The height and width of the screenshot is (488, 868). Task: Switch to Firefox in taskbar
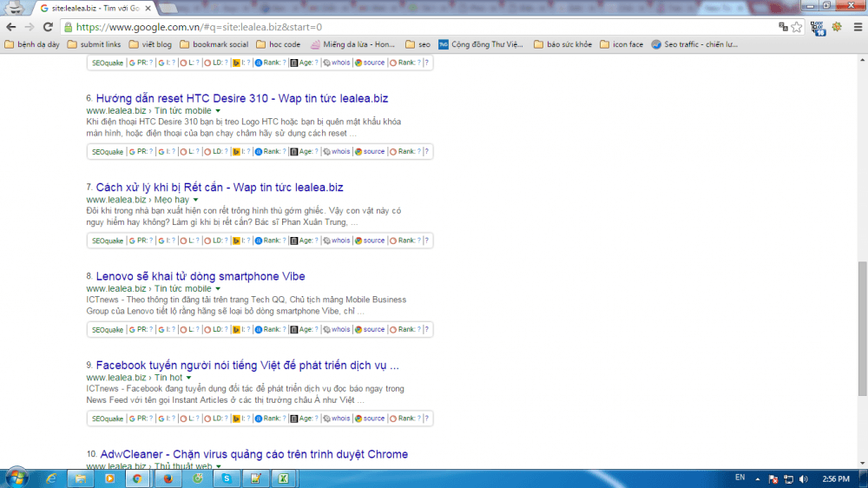pyautogui.click(x=168, y=478)
